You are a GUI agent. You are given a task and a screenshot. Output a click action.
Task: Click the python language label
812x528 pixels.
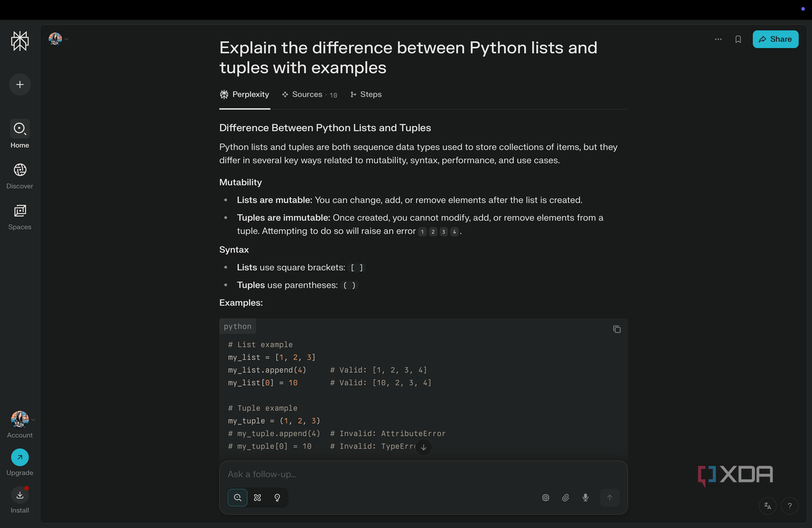click(238, 327)
